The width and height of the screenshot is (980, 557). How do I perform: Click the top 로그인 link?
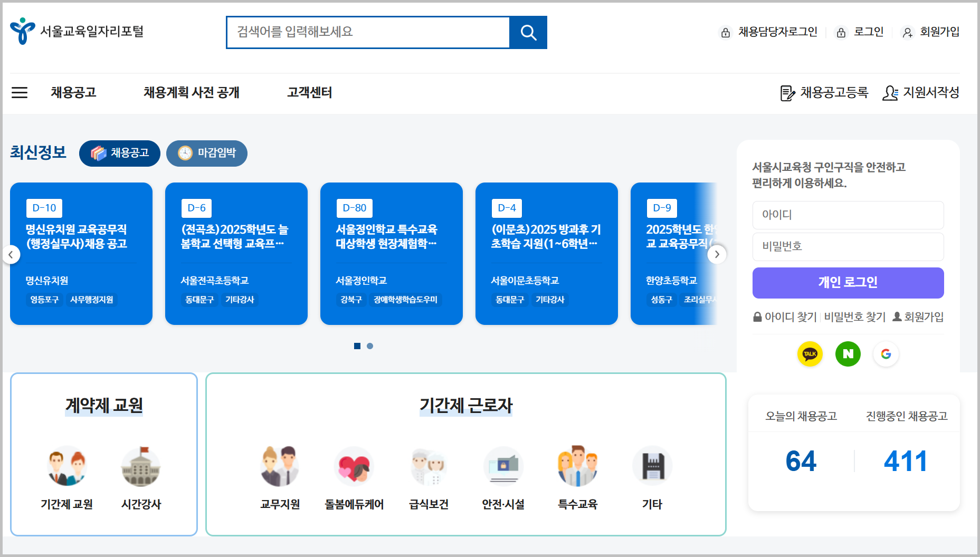(860, 32)
